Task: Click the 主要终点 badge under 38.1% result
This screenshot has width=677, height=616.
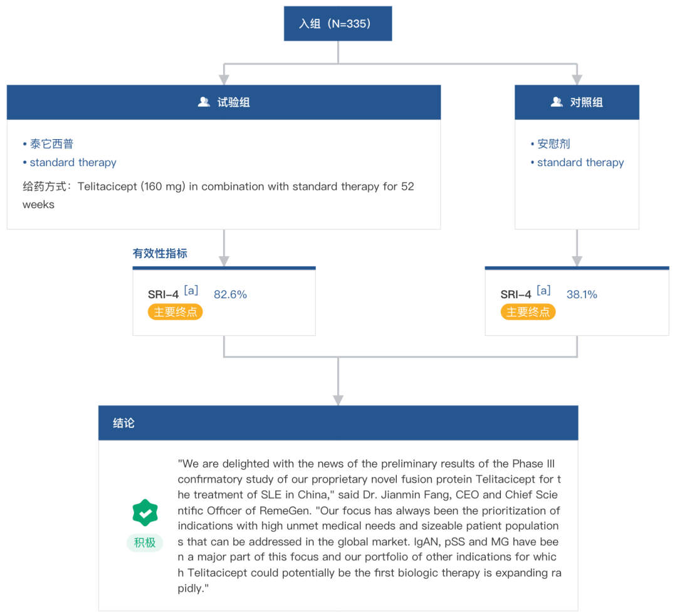Action: click(528, 312)
